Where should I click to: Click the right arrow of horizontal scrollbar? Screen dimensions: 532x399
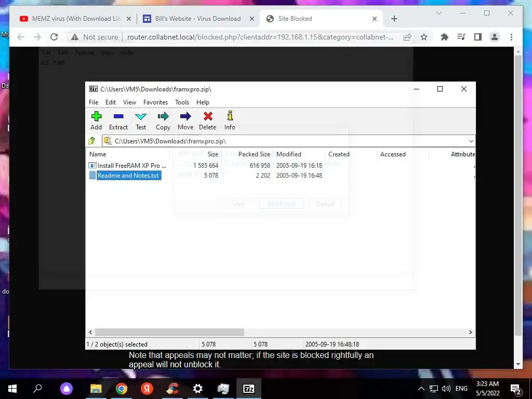tap(471, 332)
